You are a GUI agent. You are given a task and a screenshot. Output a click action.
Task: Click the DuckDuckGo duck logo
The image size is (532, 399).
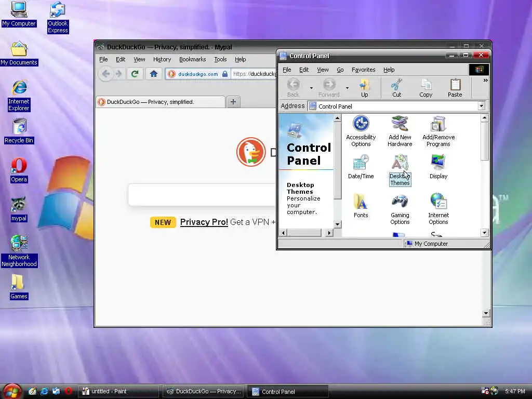pyautogui.click(x=251, y=152)
